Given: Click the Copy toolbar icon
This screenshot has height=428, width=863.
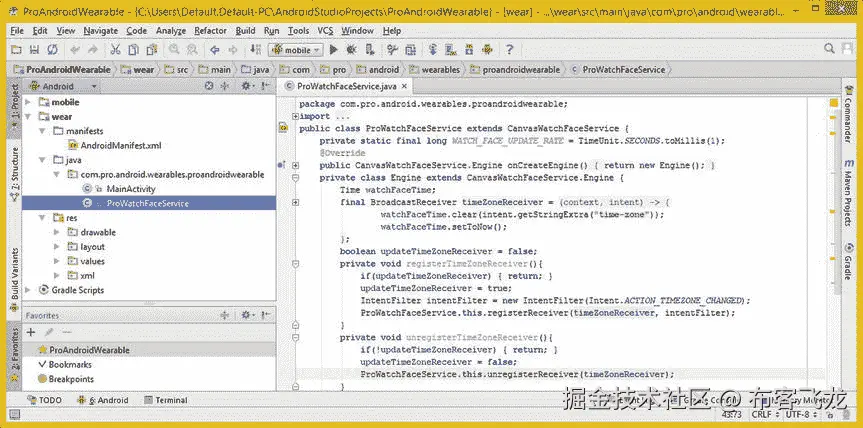Looking at the screenshot, I should click(x=133, y=50).
